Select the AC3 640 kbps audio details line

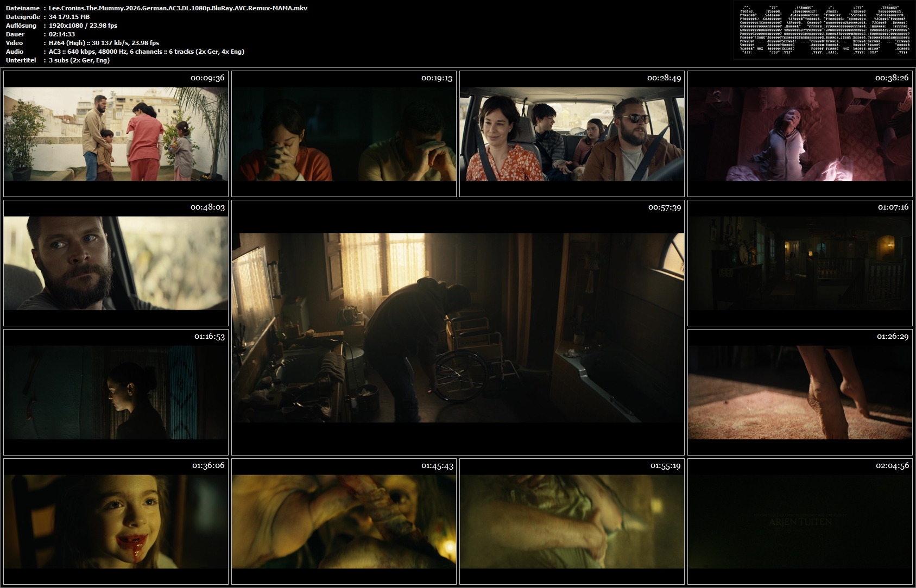pos(147,52)
